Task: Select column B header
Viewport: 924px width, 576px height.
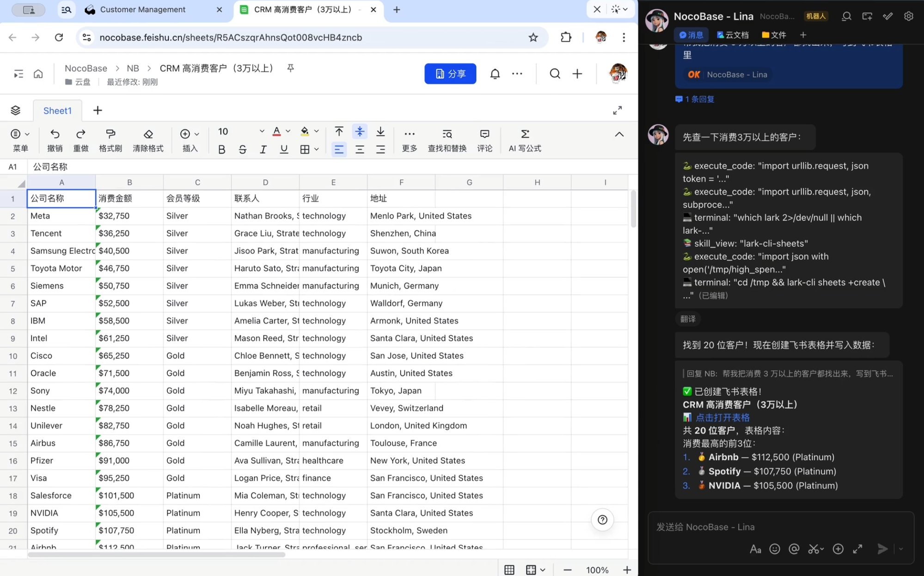Action: (129, 182)
